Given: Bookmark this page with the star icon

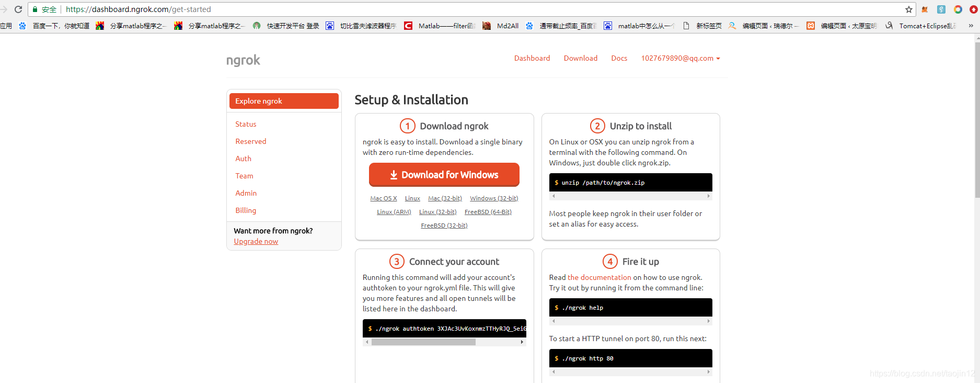Looking at the screenshot, I should click(x=909, y=9).
